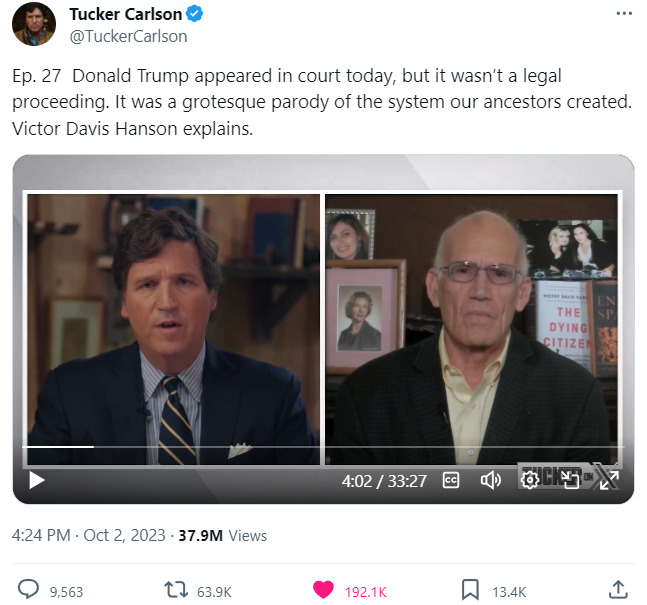Screen dimensions: 647x605
Task: Open Tucker Carlson's profile picture
Action: (34, 24)
